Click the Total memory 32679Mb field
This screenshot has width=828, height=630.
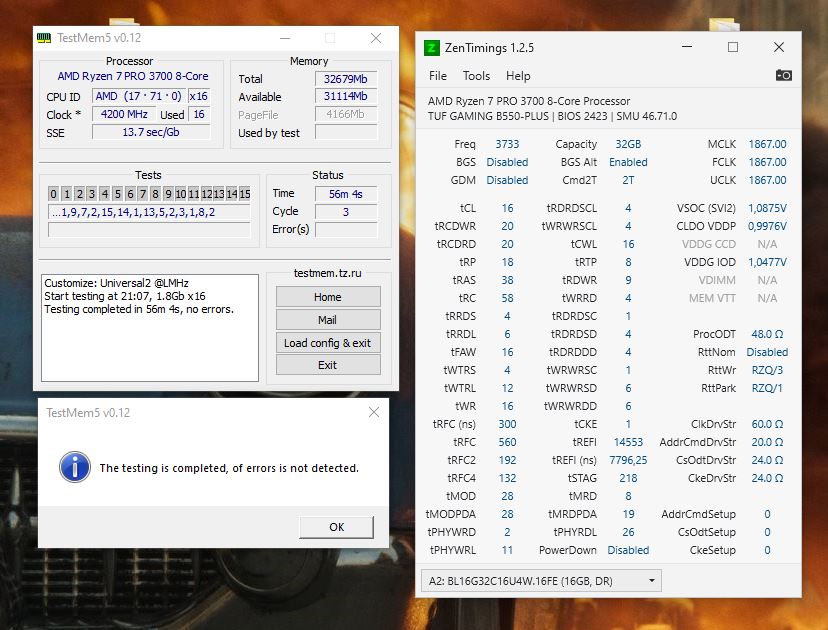(x=346, y=79)
